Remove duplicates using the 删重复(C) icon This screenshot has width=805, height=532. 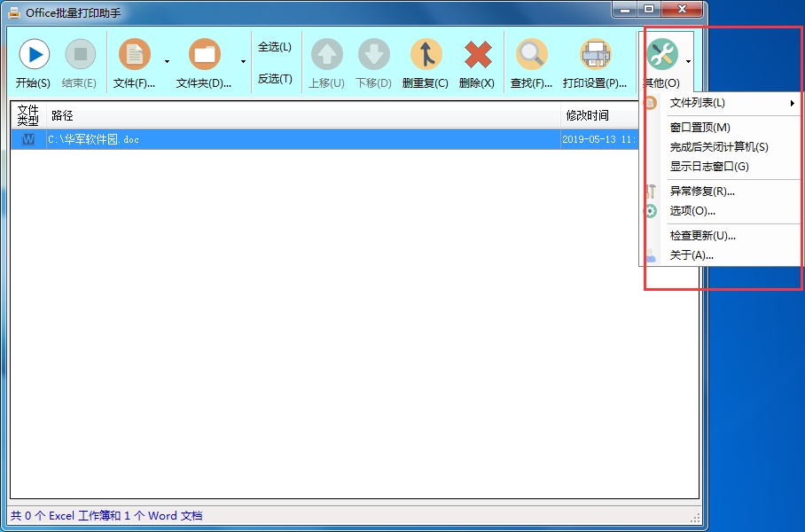[426, 55]
